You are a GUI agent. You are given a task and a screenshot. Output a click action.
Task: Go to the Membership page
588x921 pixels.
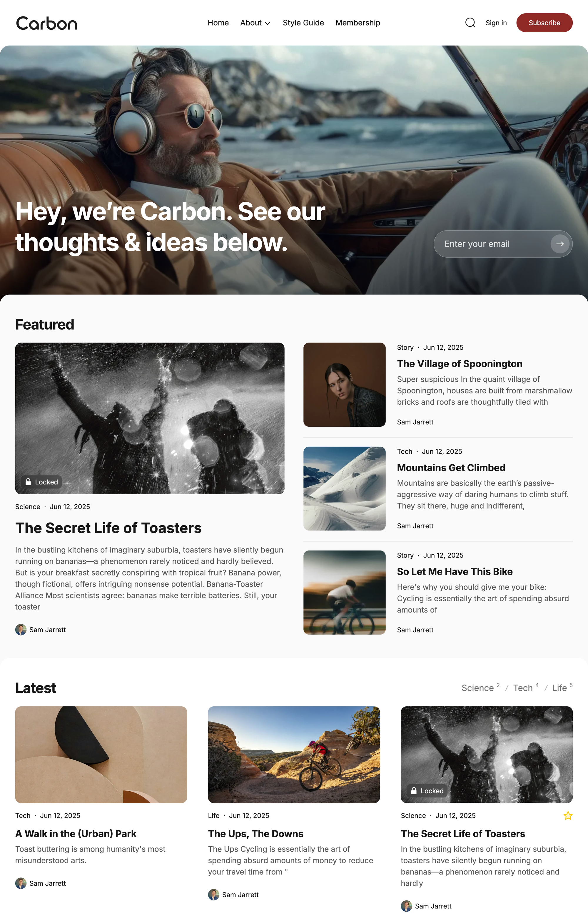coord(358,23)
